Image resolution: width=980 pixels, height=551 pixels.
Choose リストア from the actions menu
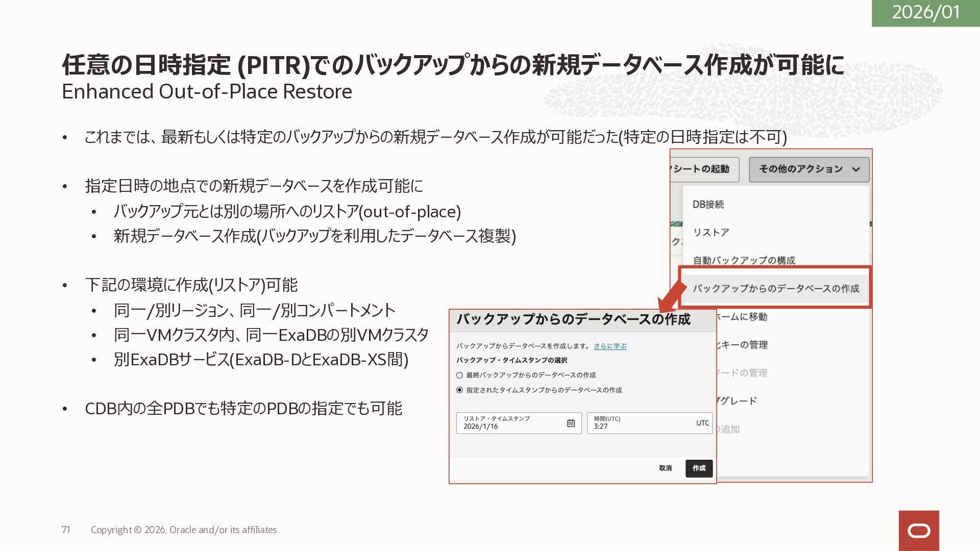(x=710, y=233)
